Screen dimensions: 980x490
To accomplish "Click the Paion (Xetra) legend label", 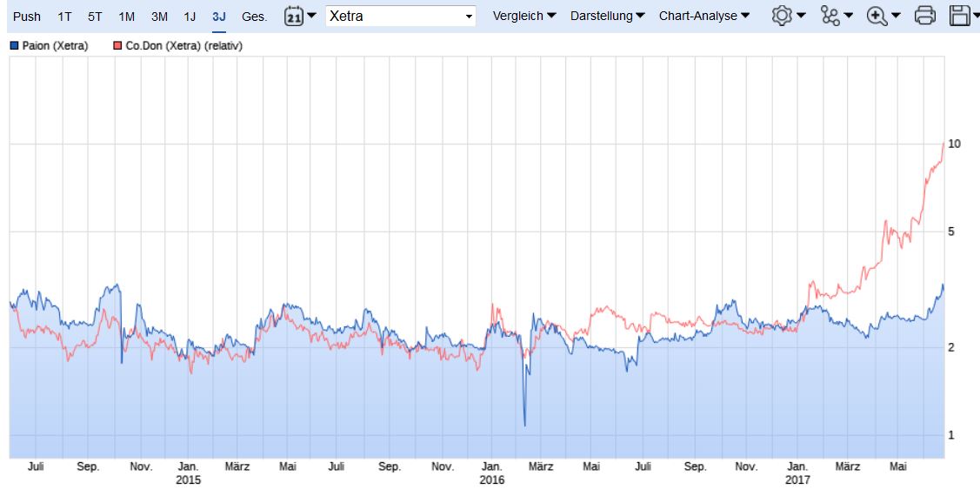I will click(x=55, y=45).
